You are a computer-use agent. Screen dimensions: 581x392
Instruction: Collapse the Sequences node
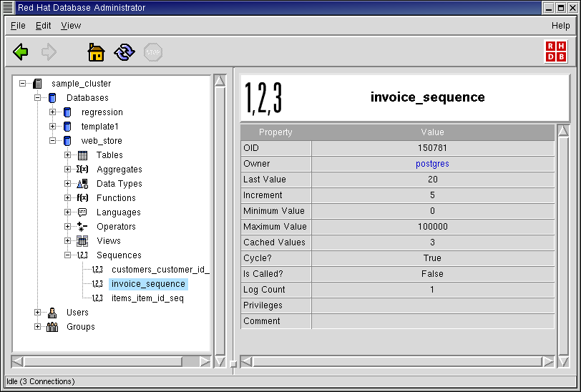67,255
